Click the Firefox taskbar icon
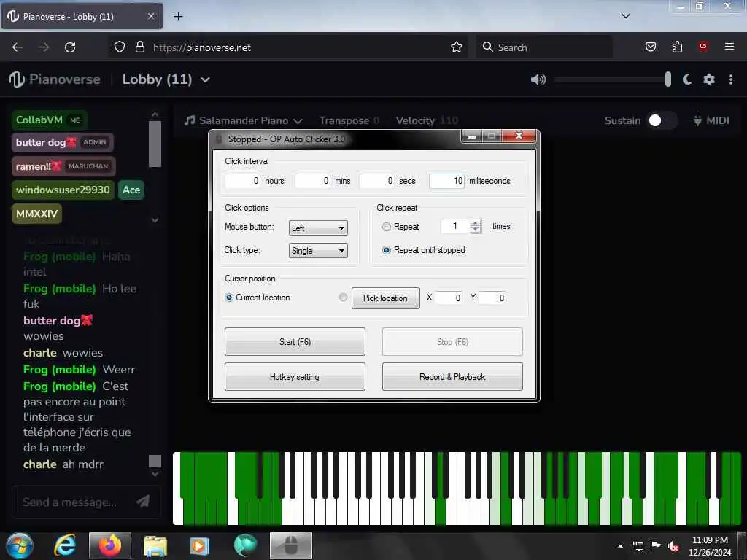 tap(110, 545)
